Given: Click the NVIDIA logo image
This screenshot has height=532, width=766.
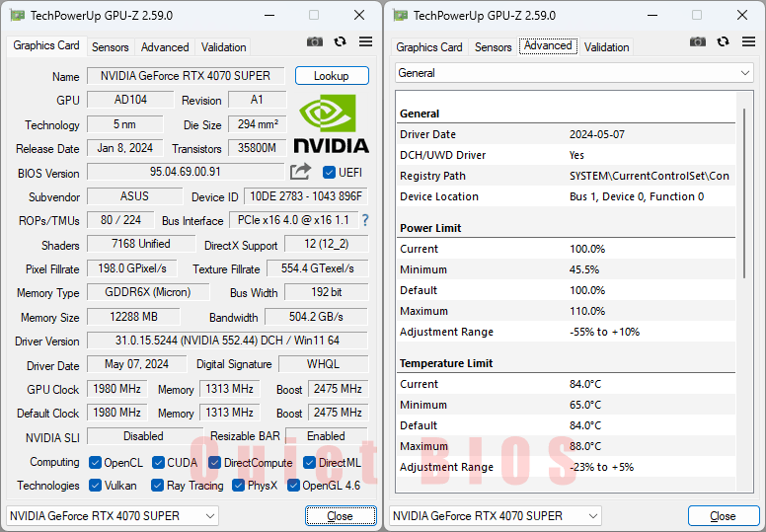Looking at the screenshot, I should tap(331, 123).
